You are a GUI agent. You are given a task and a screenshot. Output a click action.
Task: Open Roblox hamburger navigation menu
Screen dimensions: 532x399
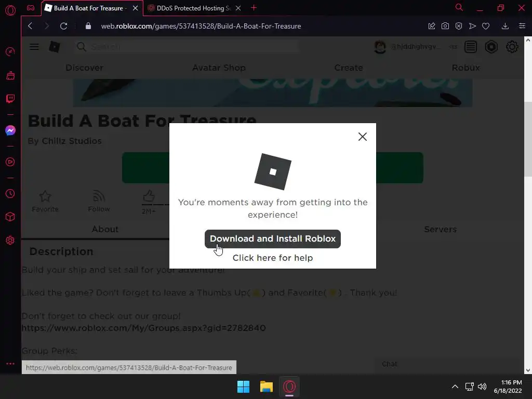(34, 47)
